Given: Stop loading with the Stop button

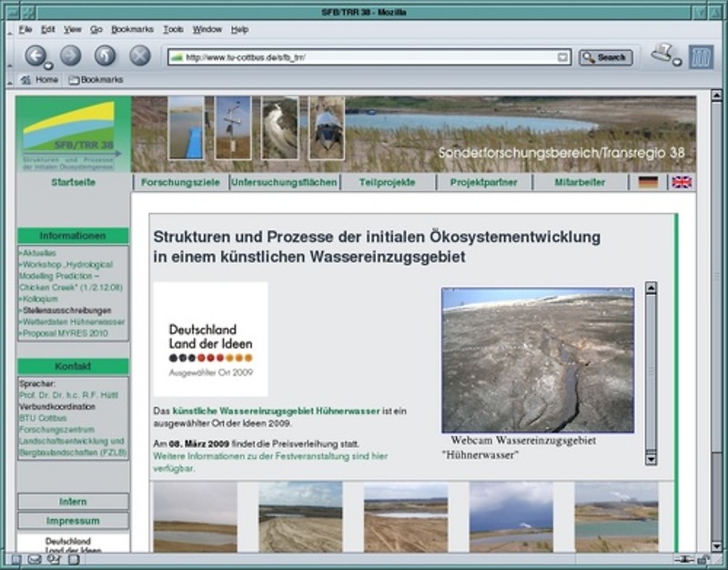Looking at the screenshot, I should tap(140, 56).
